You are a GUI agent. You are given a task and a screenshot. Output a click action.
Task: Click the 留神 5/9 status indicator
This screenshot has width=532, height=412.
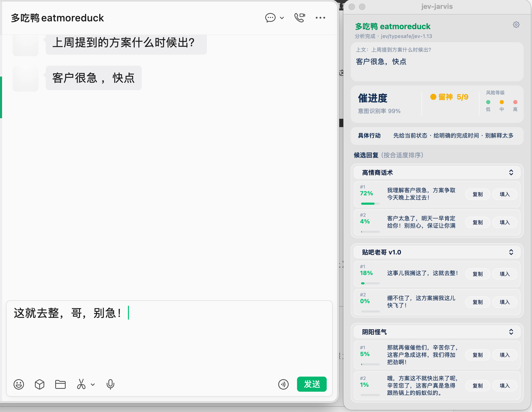pyautogui.click(x=449, y=97)
